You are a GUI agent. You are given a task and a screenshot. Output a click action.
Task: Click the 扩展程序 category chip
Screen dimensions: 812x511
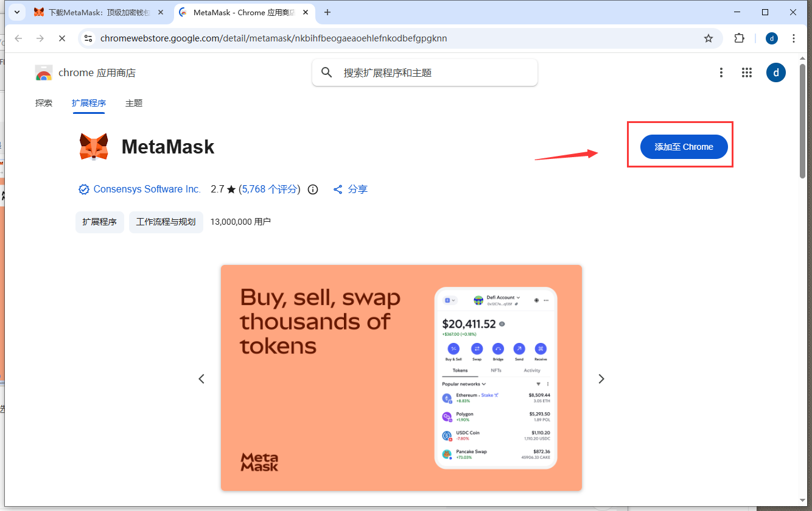(x=100, y=222)
